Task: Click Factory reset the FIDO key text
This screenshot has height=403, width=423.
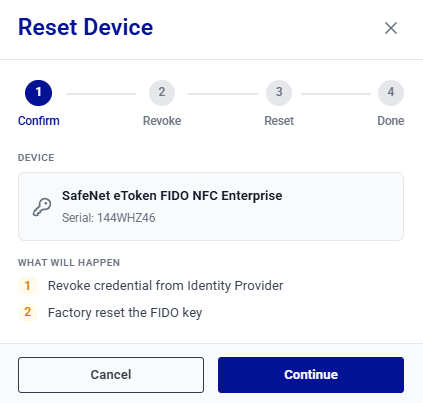Action: [125, 313]
